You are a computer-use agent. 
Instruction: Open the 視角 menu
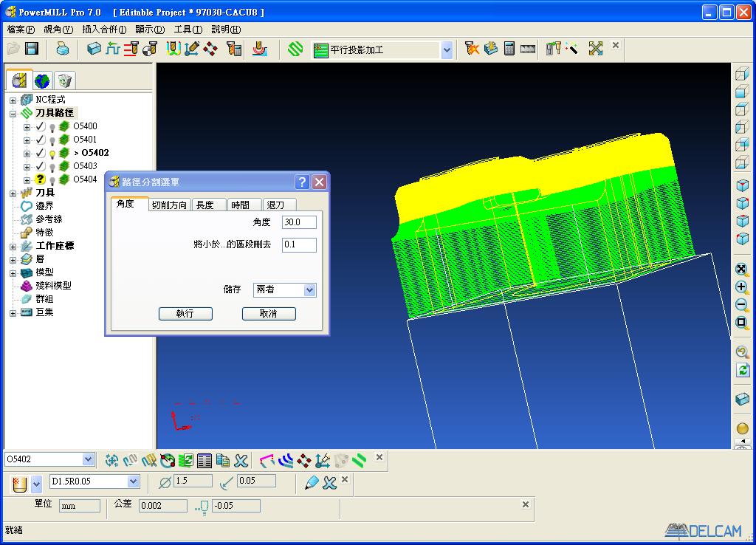[x=58, y=30]
